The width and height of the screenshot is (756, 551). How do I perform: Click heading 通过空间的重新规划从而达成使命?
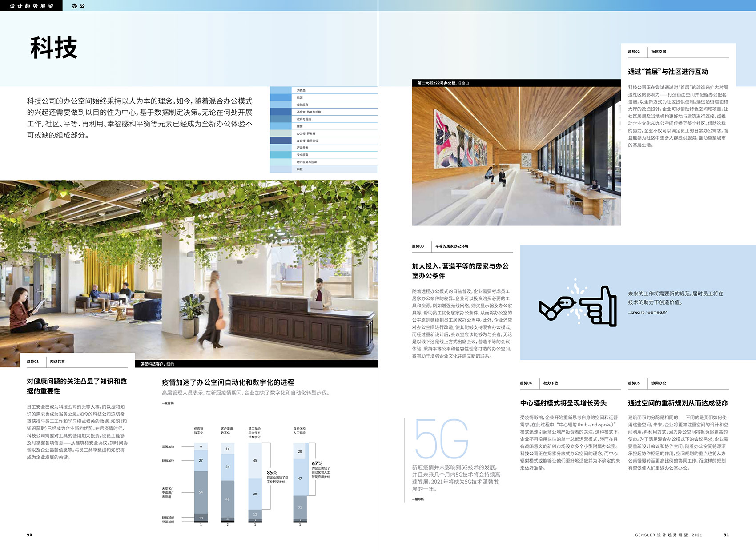coord(678,403)
